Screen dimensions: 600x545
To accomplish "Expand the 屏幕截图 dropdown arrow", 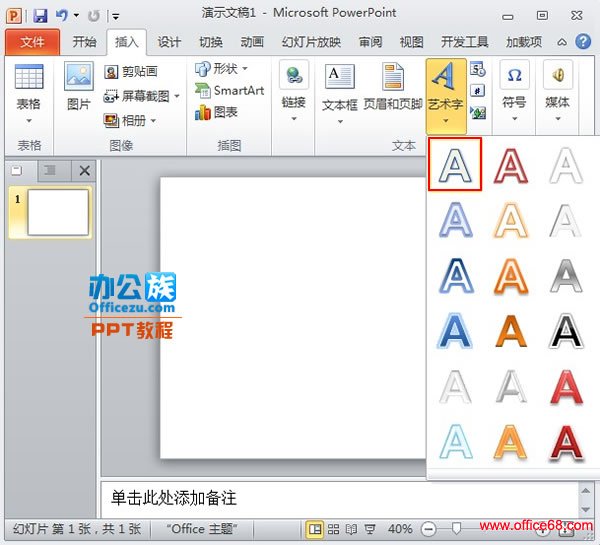I will pyautogui.click(x=177, y=96).
